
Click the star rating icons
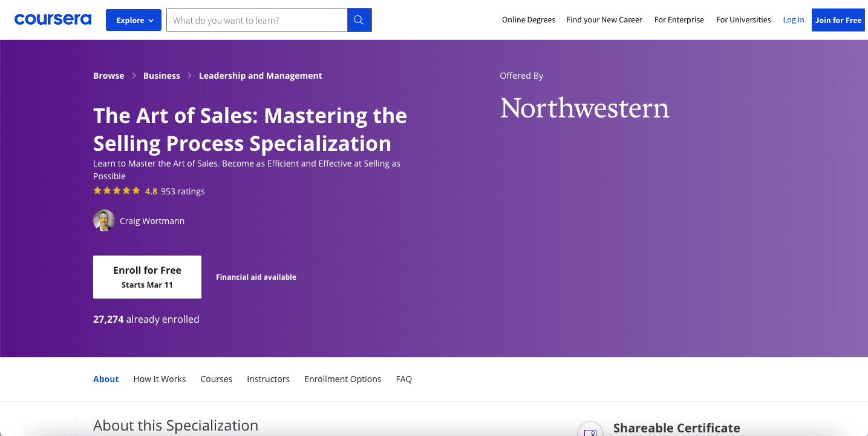click(x=117, y=191)
